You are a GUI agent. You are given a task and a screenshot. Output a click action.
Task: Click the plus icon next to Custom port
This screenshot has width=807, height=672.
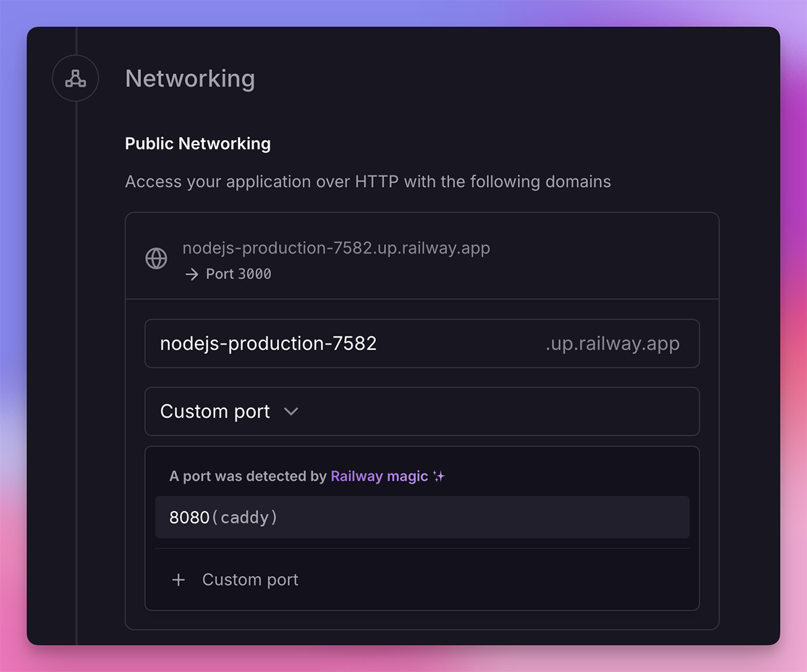[x=178, y=580]
